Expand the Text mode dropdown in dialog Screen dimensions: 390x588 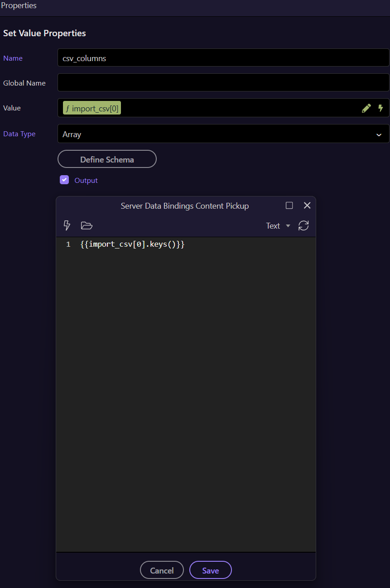click(x=278, y=226)
